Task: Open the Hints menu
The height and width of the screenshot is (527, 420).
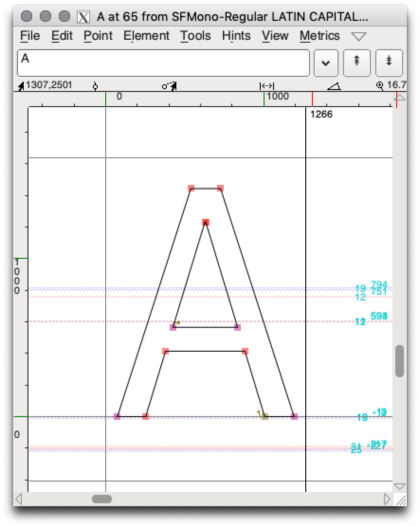Action: point(236,36)
